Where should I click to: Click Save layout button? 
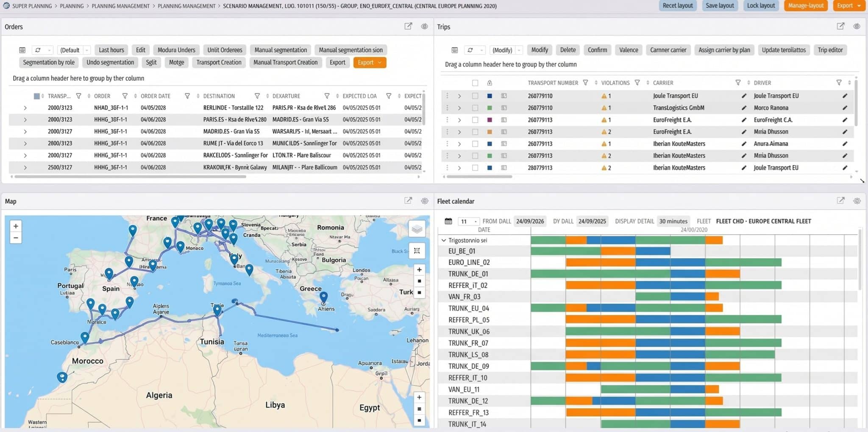tap(720, 6)
